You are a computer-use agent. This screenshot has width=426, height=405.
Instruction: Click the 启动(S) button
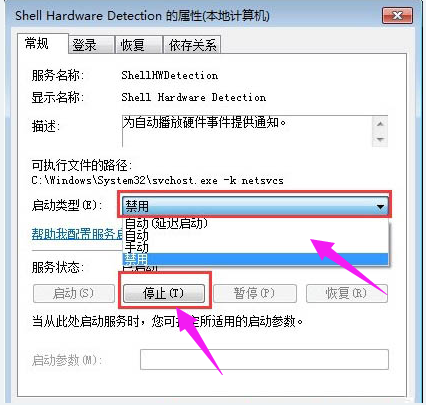[x=74, y=293]
